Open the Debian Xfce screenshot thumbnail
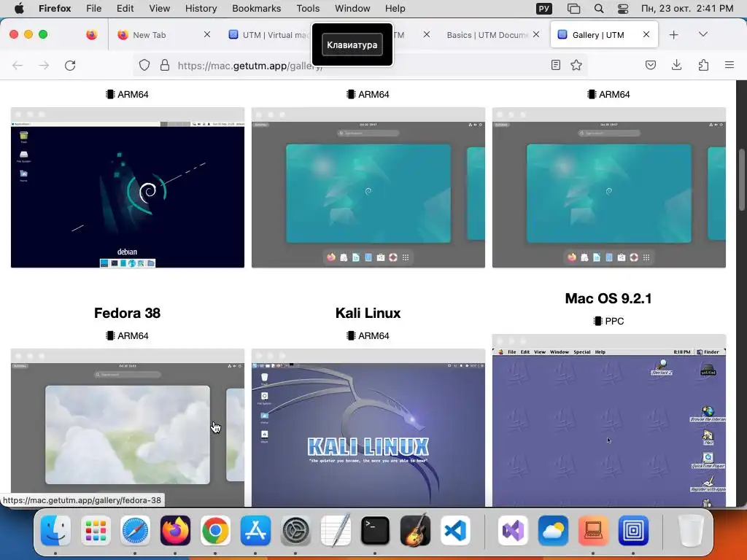 point(128,187)
